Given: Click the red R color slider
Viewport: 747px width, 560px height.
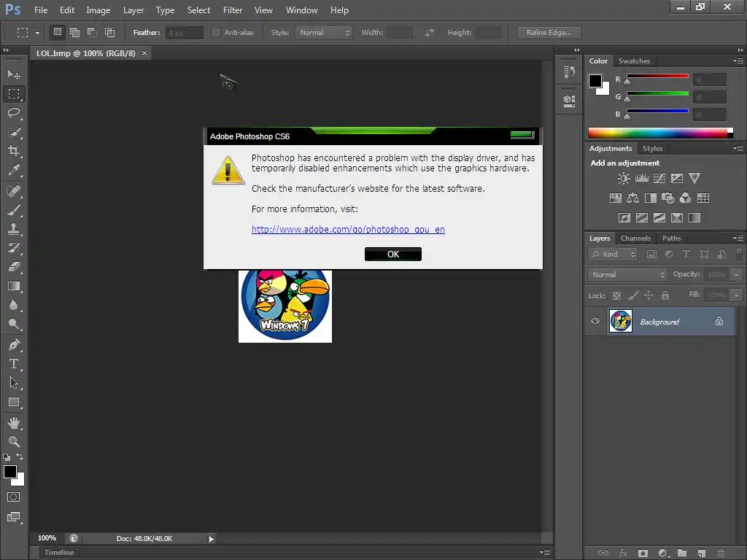Looking at the screenshot, I should pos(657,76).
